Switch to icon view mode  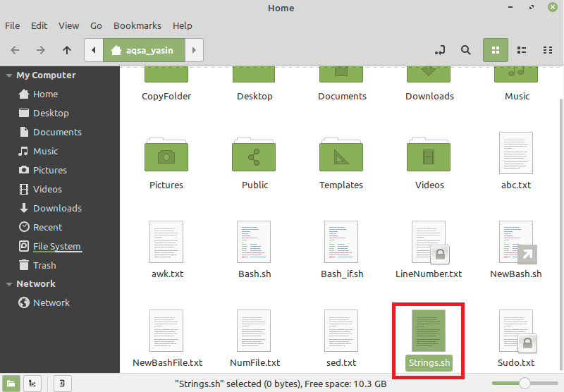[x=496, y=50]
